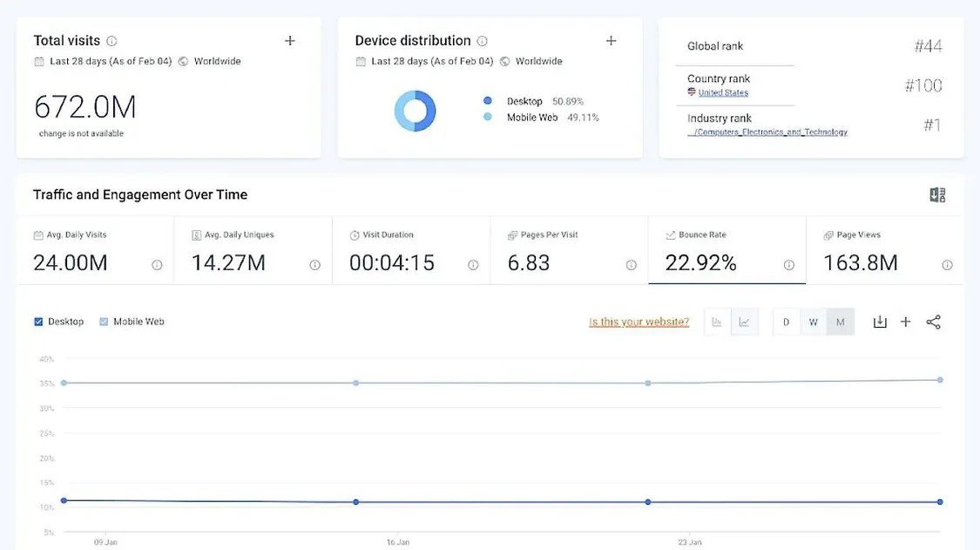
Task: Switch to bar chart view
Action: point(717,323)
